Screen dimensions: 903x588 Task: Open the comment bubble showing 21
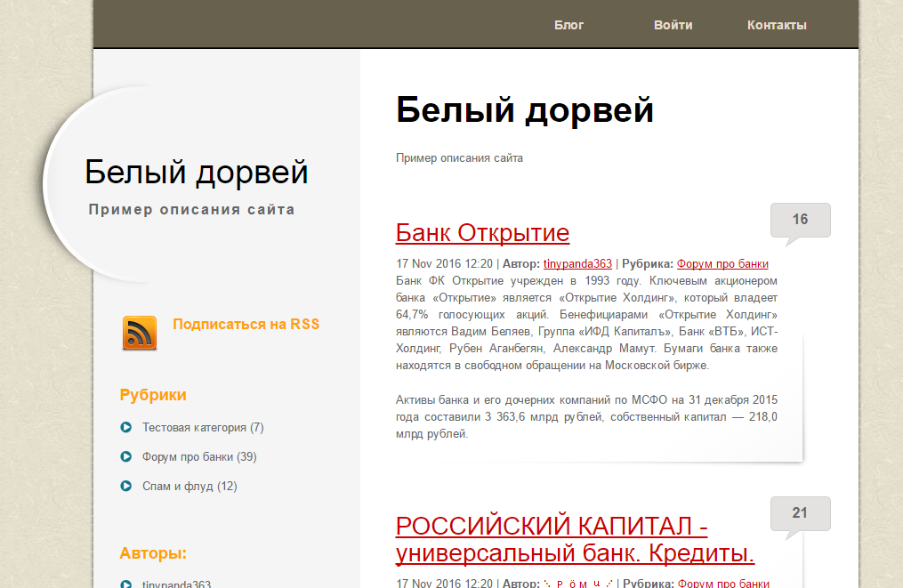click(x=800, y=514)
